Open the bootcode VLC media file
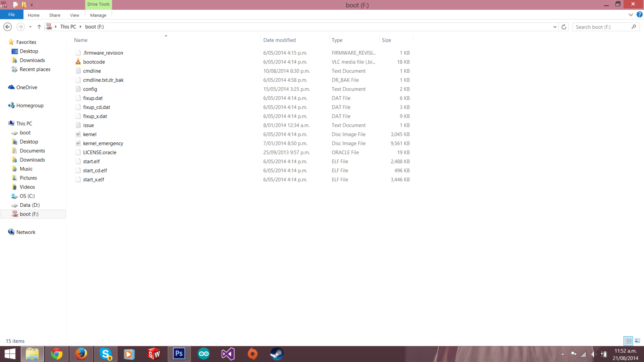 (94, 62)
